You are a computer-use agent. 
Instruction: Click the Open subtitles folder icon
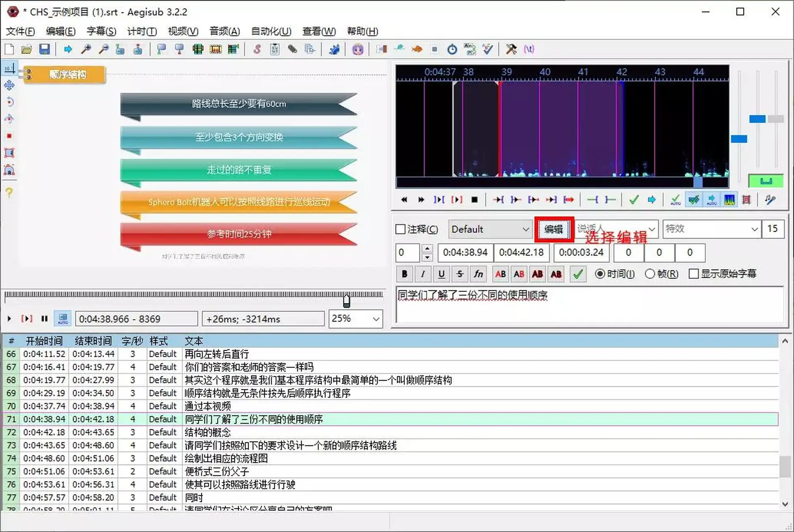[26, 50]
